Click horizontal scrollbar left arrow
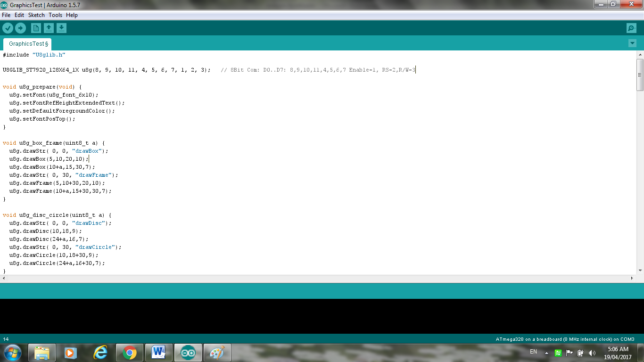The width and height of the screenshot is (644, 362). (4, 279)
